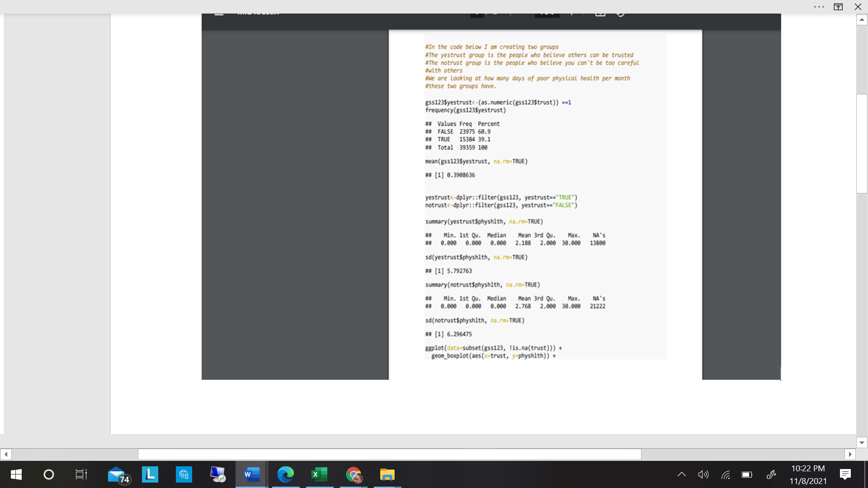Viewport: 868px width, 488px height.
Task: Open File Explorer from the taskbar
Action: tap(387, 474)
